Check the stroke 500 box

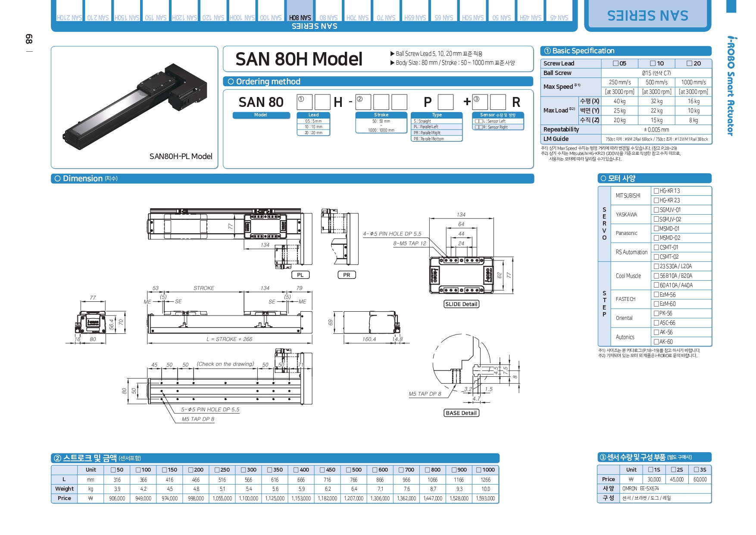(349, 470)
